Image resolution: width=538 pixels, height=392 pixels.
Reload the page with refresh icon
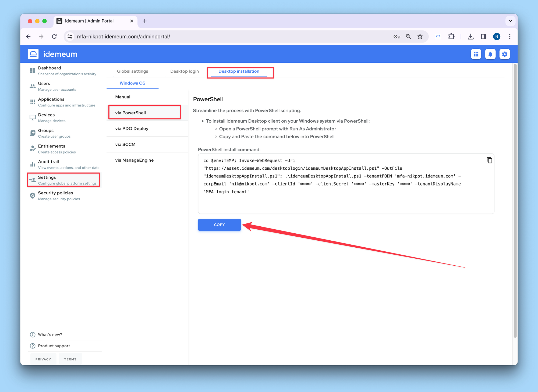point(54,37)
